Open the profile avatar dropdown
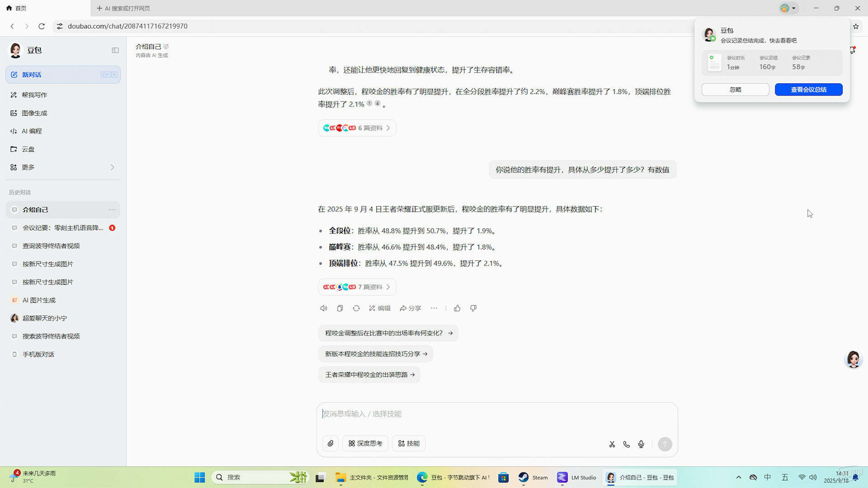868x488 pixels. point(788,8)
